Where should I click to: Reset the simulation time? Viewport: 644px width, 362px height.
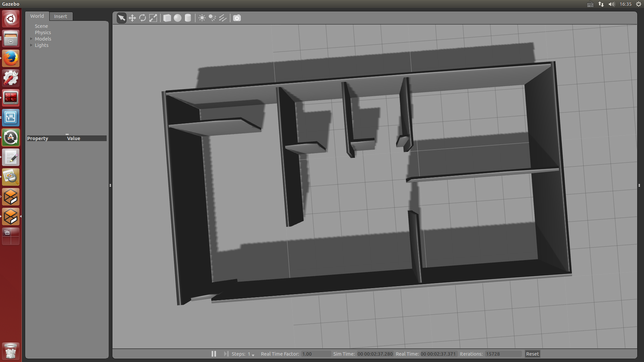tap(532, 354)
